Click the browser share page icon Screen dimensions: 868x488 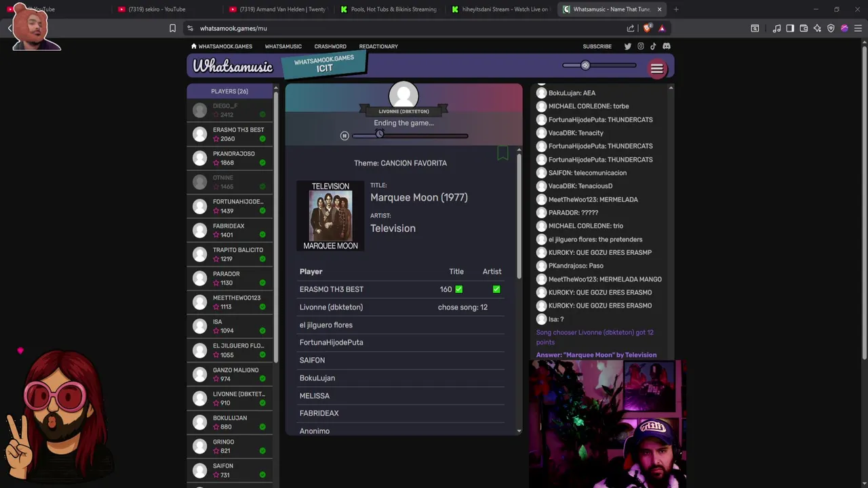(631, 28)
